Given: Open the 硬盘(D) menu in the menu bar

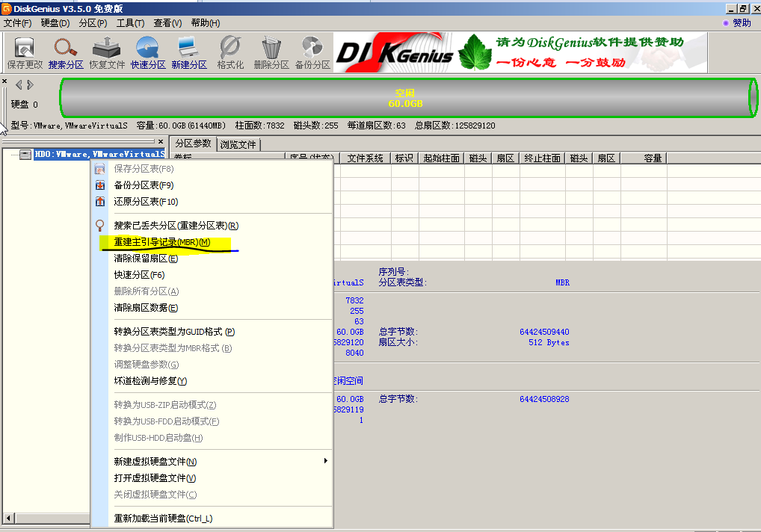Looking at the screenshot, I should click(55, 23).
